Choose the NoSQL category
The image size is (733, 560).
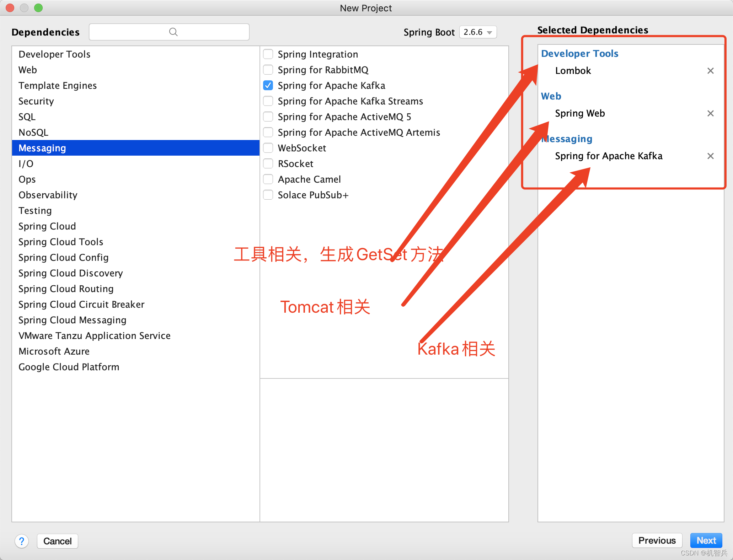33,133
